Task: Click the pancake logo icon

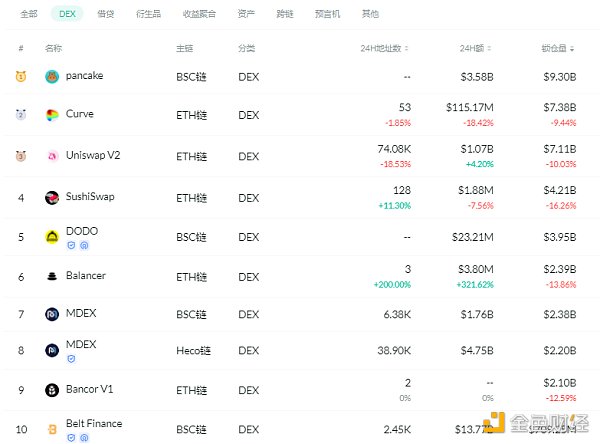Action: [x=52, y=76]
